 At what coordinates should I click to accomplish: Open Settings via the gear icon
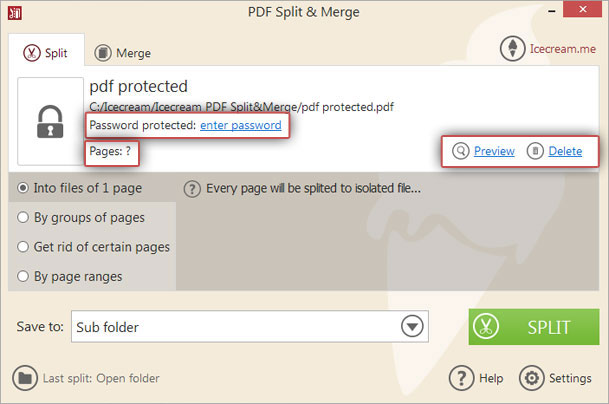click(531, 378)
